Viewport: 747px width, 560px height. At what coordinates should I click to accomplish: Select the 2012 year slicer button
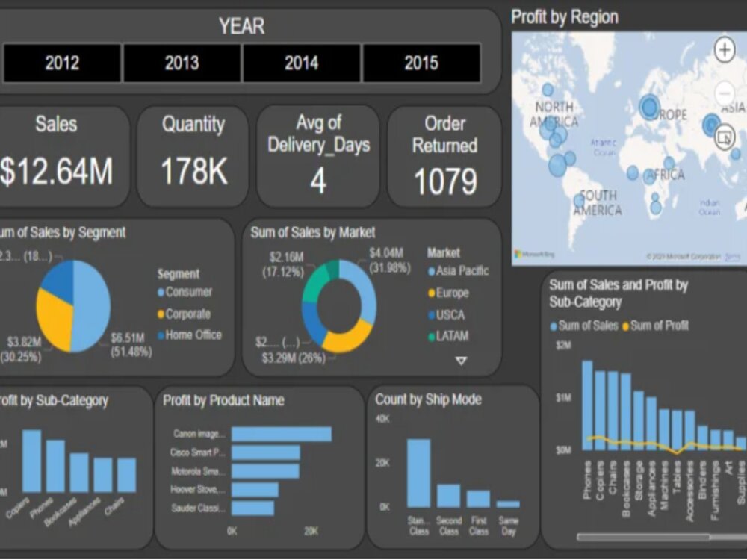[61, 63]
